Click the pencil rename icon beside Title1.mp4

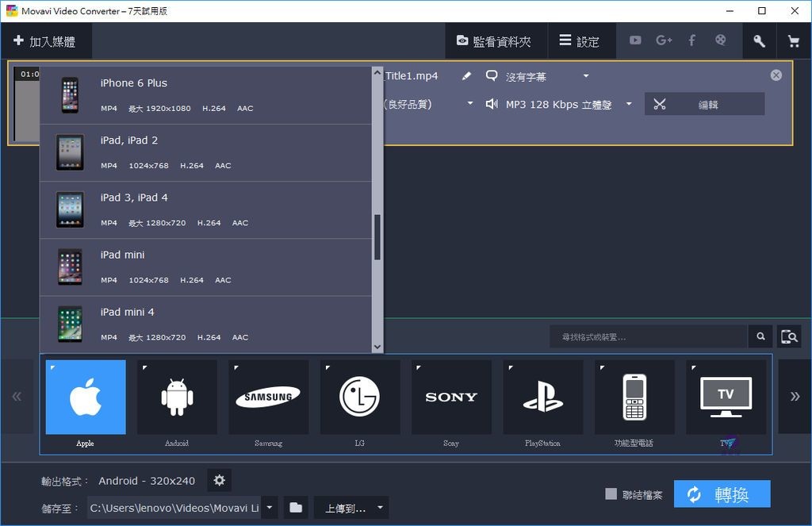click(466, 76)
